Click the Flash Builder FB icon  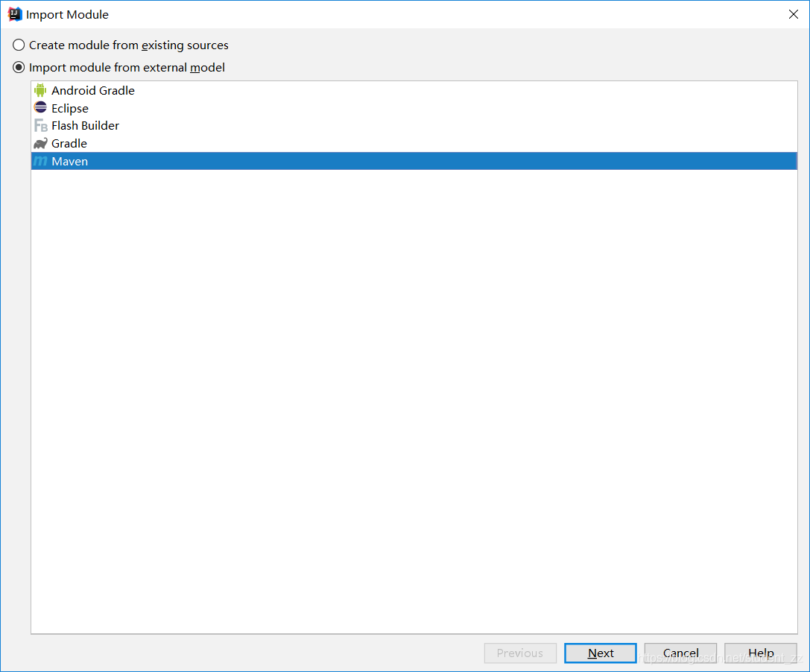pyautogui.click(x=40, y=125)
